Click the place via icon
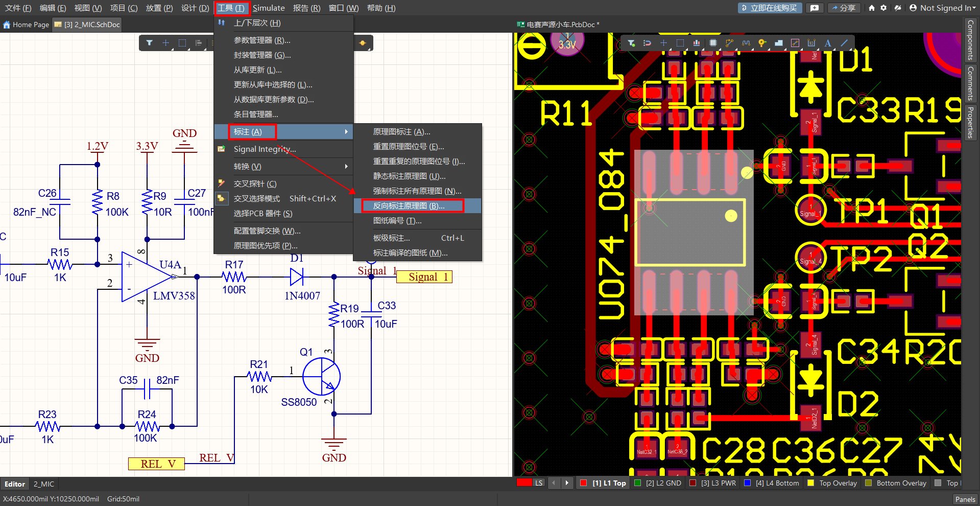This screenshot has width=980, height=506. point(762,43)
